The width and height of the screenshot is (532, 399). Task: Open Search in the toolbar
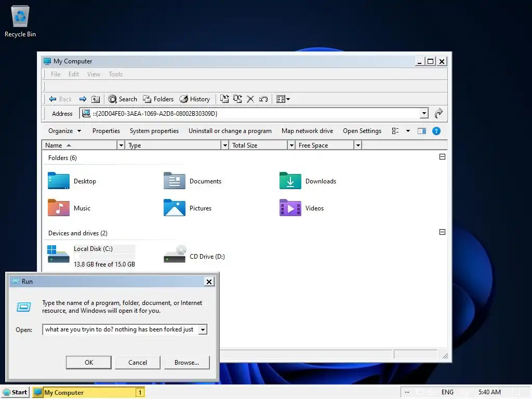coord(123,99)
